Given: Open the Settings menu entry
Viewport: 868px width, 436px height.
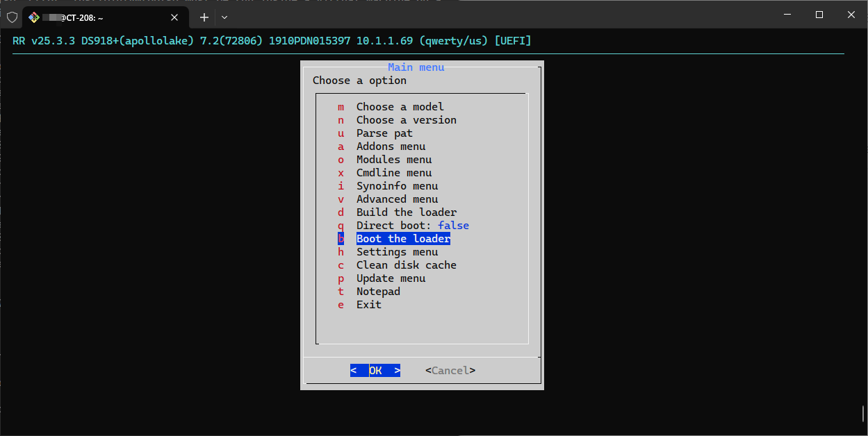Looking at the screenshot, I should click(x=397, y=252).
